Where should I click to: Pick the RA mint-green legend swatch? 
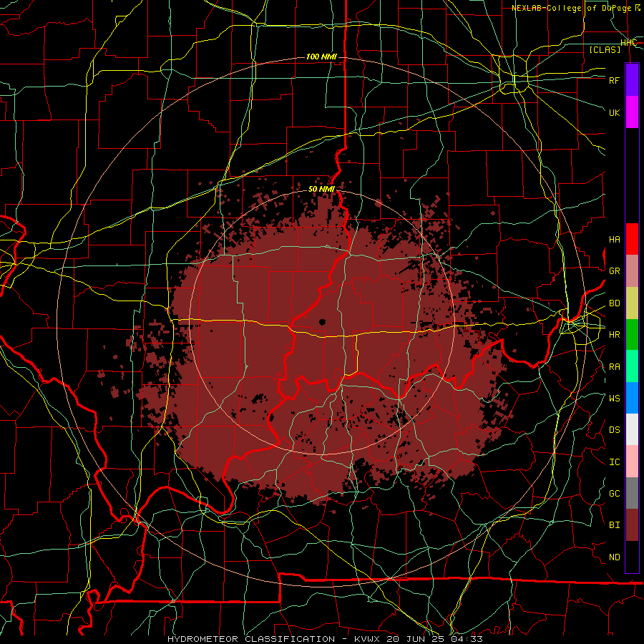click(632, 366)
